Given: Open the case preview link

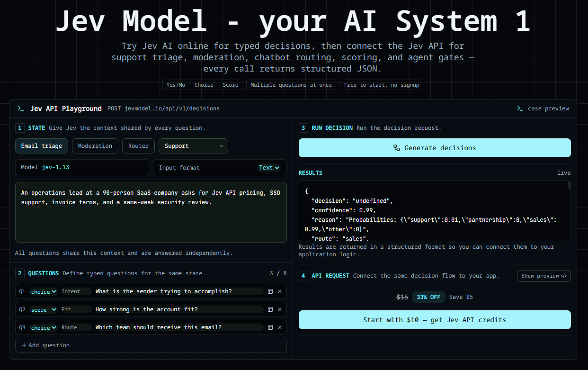Looking at the screenshot, I should (x=543, y=108).
